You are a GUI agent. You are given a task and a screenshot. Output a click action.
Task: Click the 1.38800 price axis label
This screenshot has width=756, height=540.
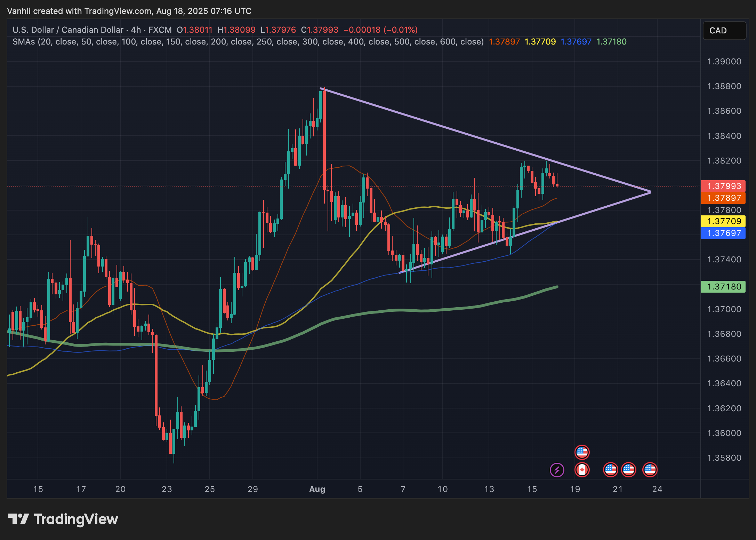[x=724, y=86]
